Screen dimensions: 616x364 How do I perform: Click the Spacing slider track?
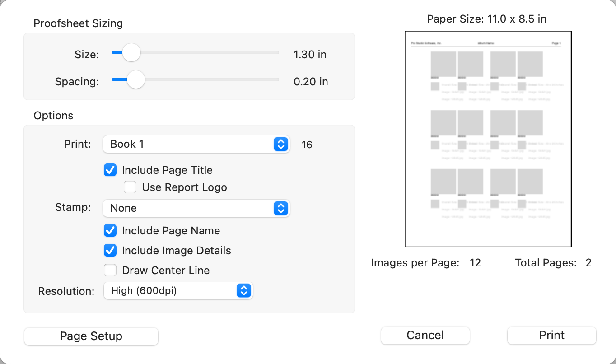pos(208,80)
